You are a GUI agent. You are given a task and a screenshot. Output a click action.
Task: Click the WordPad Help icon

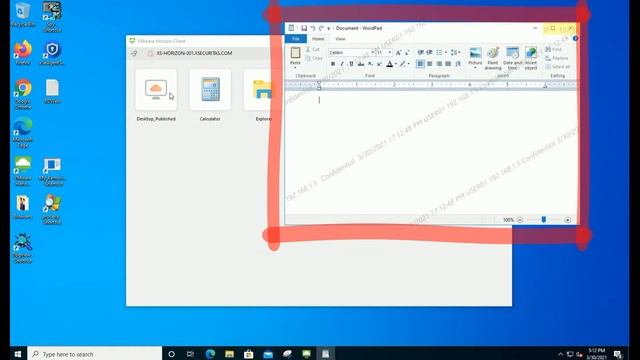[575, 39]
